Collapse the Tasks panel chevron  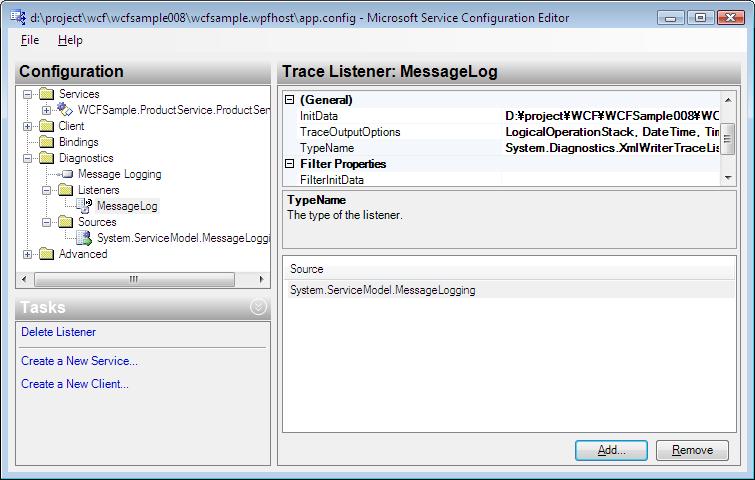[x=258, y=308]
